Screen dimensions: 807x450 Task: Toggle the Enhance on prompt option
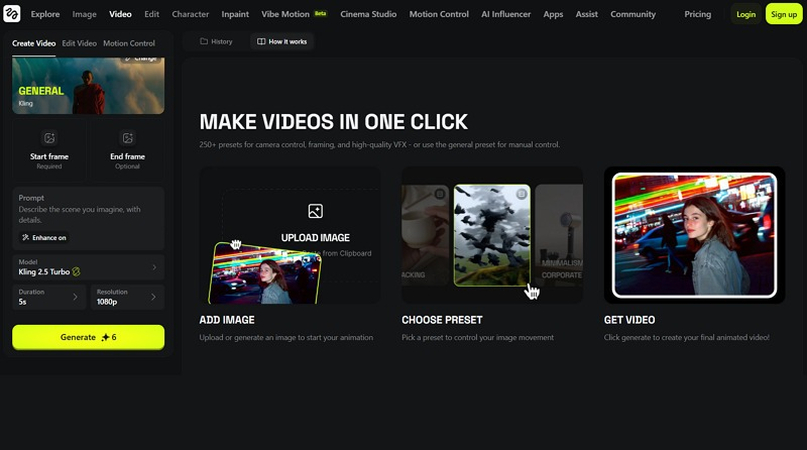click(44, 238)
